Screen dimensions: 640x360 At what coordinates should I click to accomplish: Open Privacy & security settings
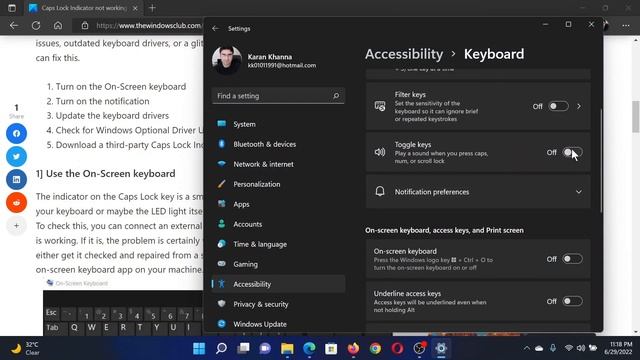278,304
